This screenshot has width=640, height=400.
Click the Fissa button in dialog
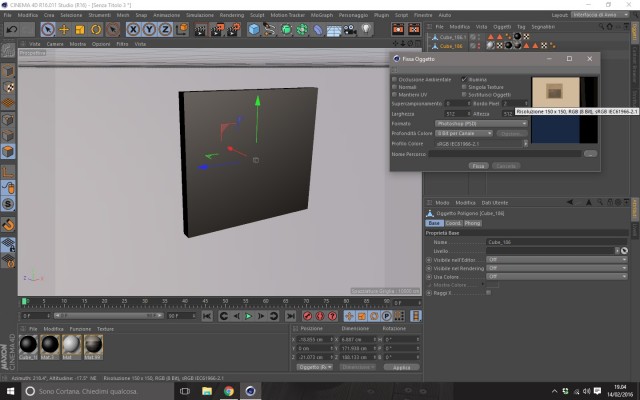(478, 166)
